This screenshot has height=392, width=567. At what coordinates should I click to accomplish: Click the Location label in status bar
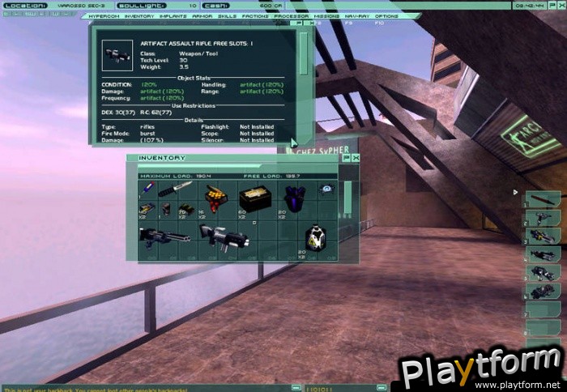[x=26, y=6]
